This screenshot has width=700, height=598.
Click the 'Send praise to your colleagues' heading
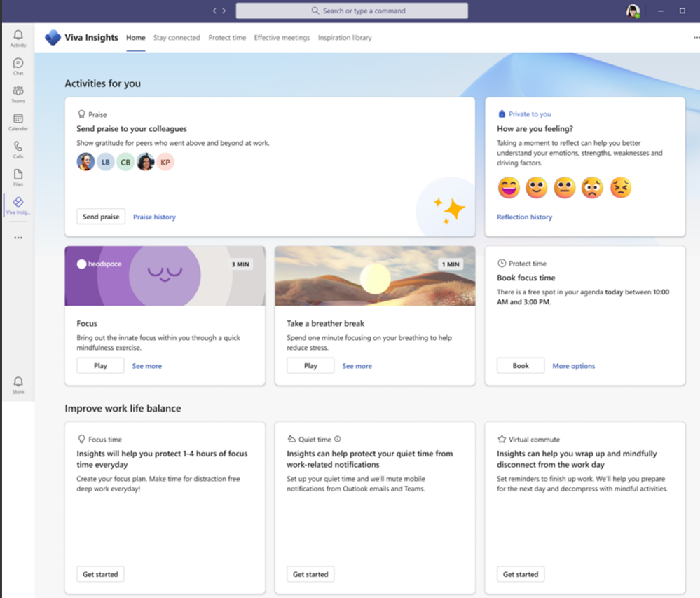(x=132, y=128)
